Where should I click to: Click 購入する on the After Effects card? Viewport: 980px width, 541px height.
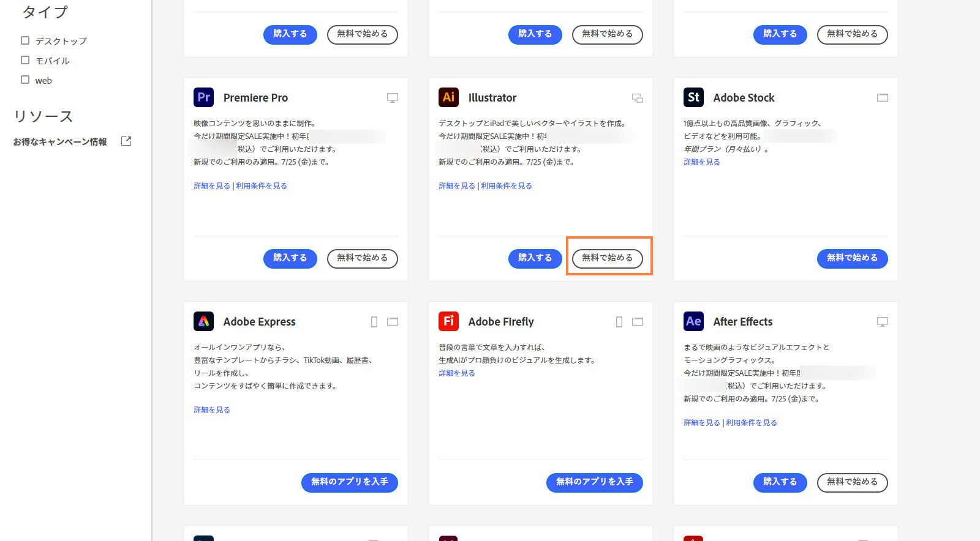(780, 482)
